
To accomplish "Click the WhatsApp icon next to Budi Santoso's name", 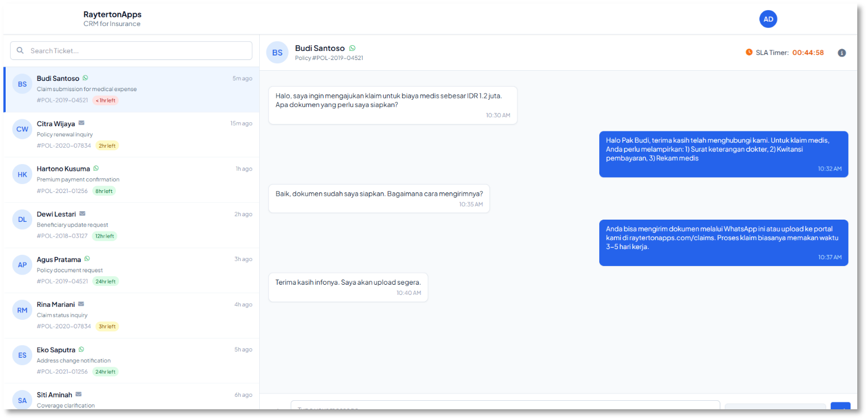I will (x=85, y=78).
